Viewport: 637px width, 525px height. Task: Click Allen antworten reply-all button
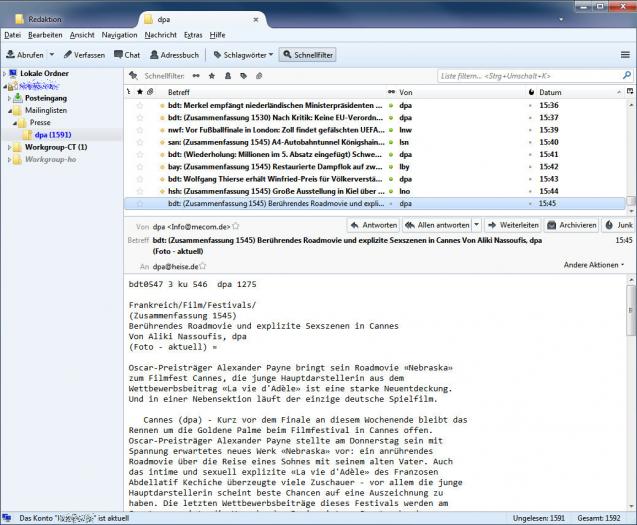click(x=437, y=225)
